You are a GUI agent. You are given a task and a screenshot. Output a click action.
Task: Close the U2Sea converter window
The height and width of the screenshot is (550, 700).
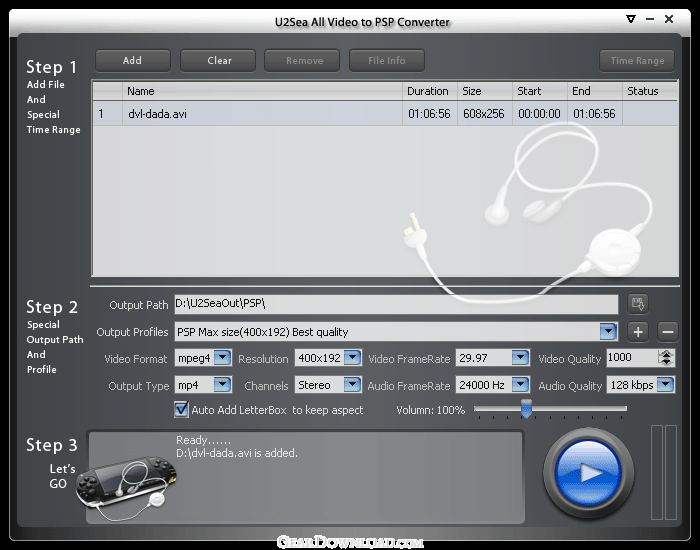669,19
